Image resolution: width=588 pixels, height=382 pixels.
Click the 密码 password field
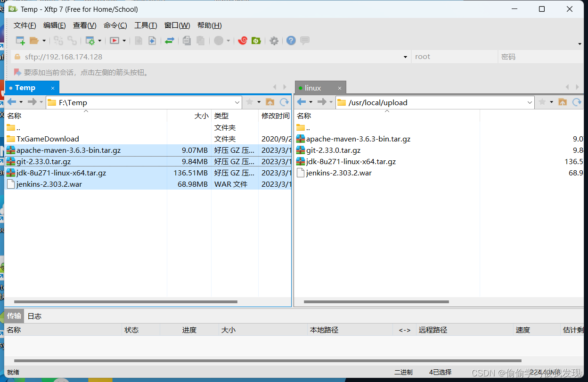click(540, 57)
